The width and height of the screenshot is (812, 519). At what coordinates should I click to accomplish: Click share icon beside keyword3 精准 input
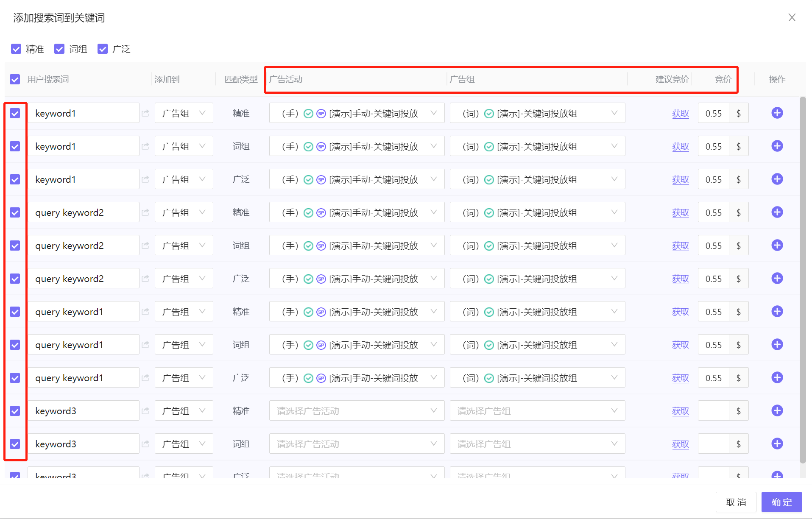[145, 411]
